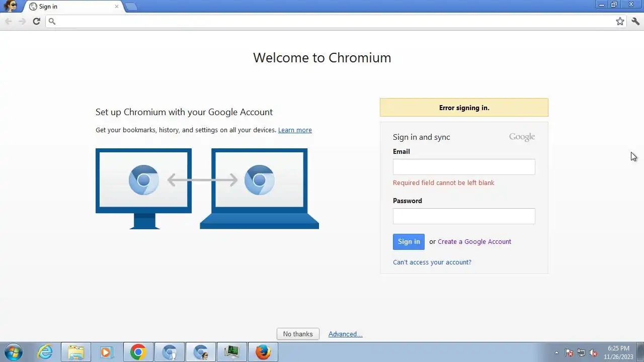Image resolution: width=644 pixels, height=362 pixels.
Task: Click the 'Sign in and sync' heading
Action: coord(422,137)
